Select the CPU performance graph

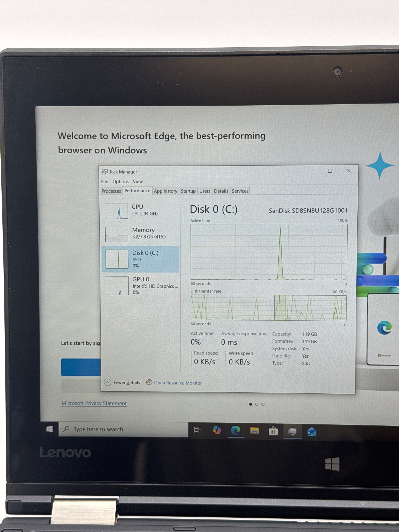(116, 211)
